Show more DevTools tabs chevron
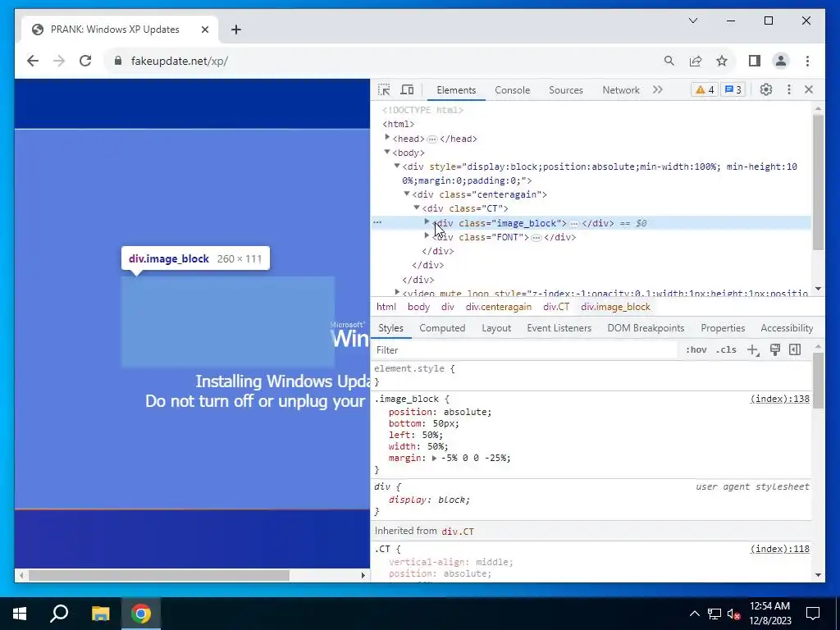The height and width of the screenshot is (630, 840). (658, 89)
